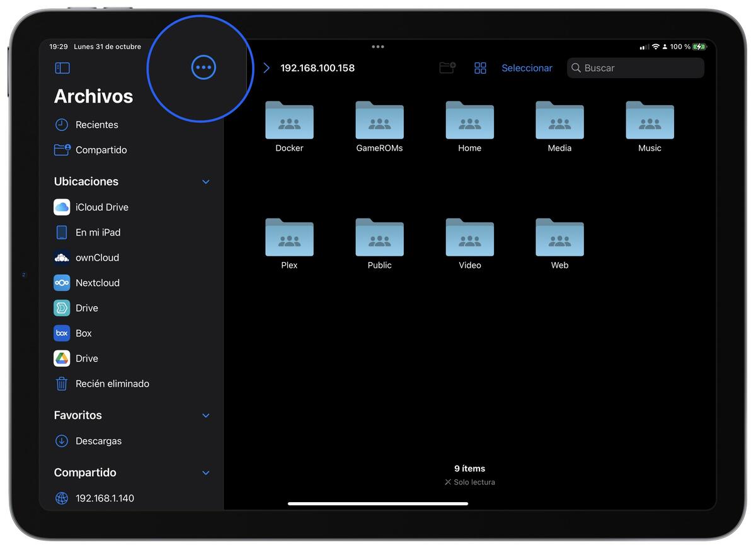Click the Solo lectura status text
Image resolution: width=756 pixels, height=550 pixels.
coord(470,482)
